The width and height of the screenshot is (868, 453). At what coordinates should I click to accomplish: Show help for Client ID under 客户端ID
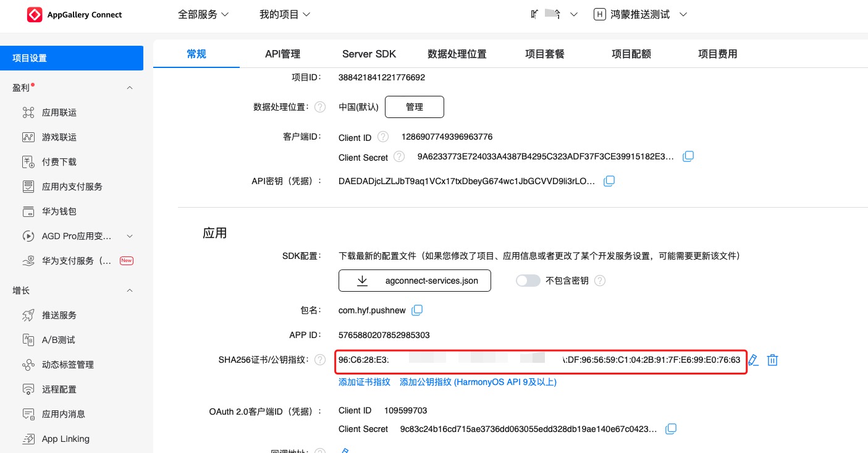pos(383,137)
